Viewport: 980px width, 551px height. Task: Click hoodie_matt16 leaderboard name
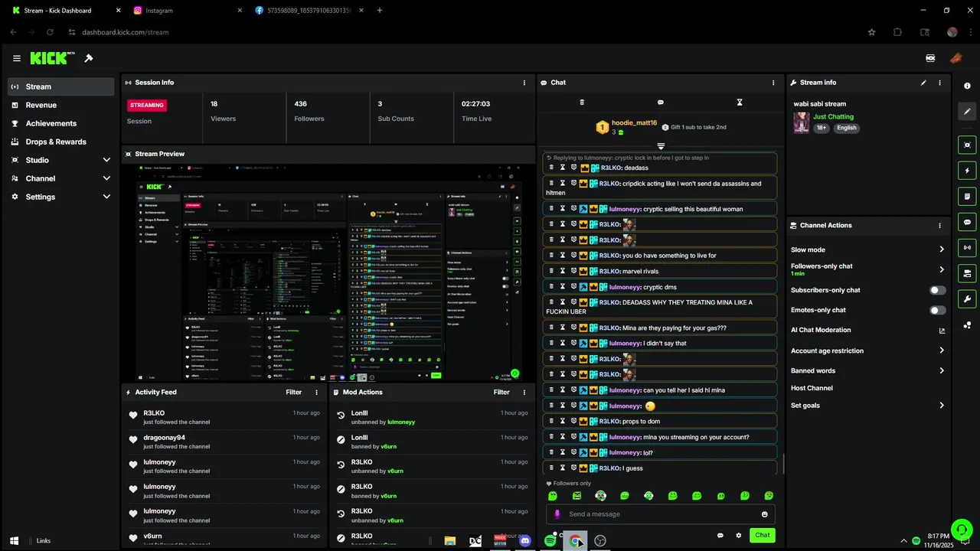coord(634,122)
